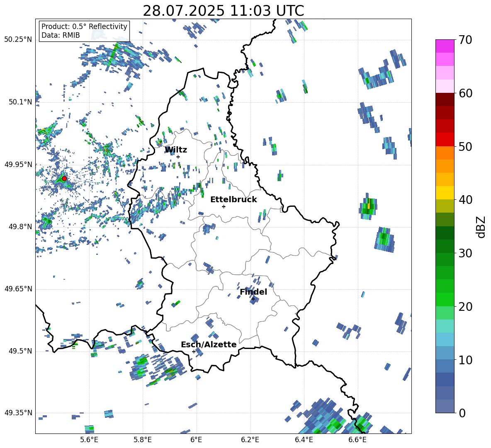Click the title 28.07.2025 11:03 UTC
491x448 pixels.
click(224, 11)
